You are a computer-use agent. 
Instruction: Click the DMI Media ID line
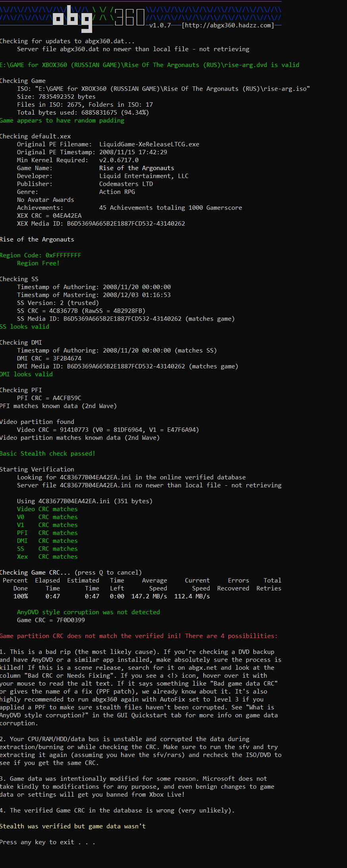point(127,366)
